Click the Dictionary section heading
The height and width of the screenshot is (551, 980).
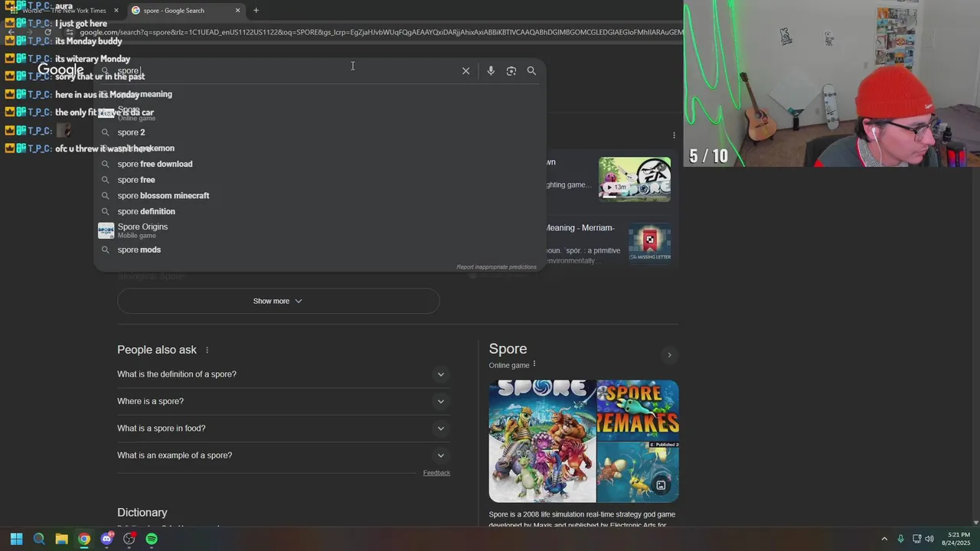click(x=142, y=513)
